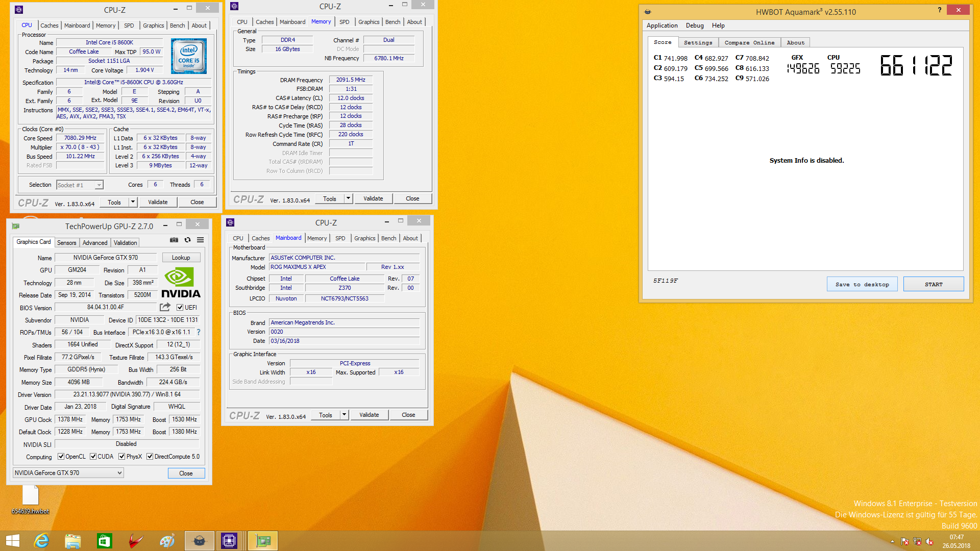The width and height of the screenshot is (980, 551).
Task: Show hidden tray icons arrow
Action: [x=892, y=541]
